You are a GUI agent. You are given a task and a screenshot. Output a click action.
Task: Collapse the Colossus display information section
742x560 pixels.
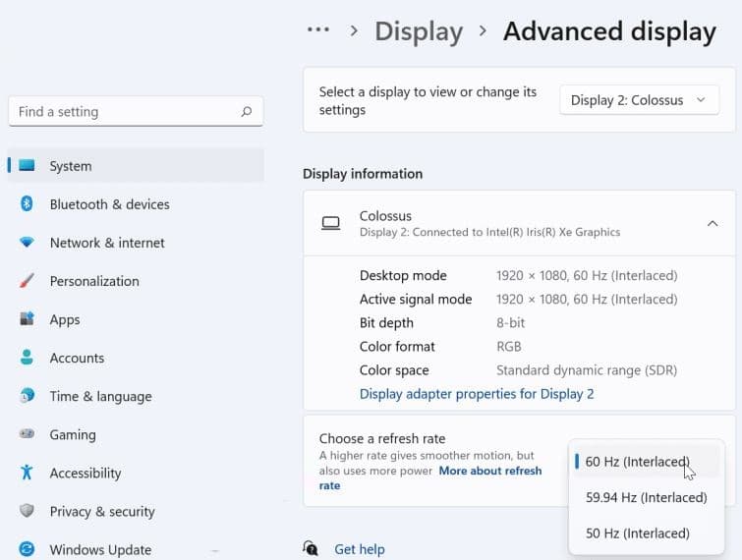[x=713, y=224]
